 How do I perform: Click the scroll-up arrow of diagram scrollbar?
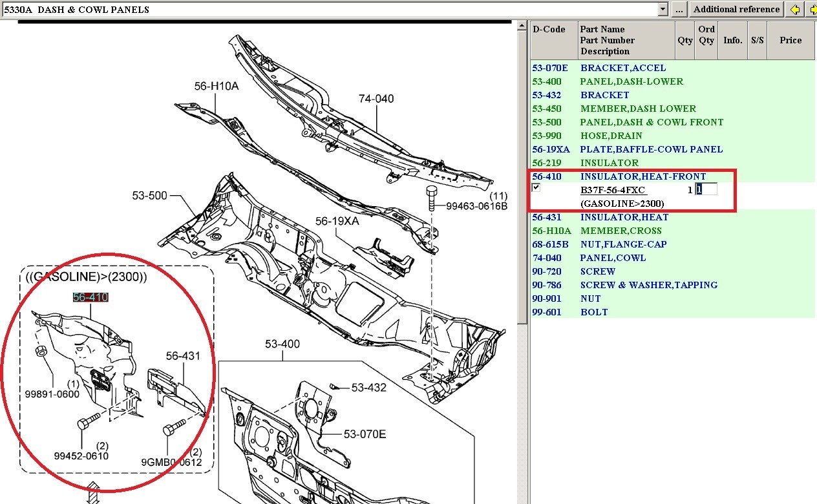pos(522,26)
